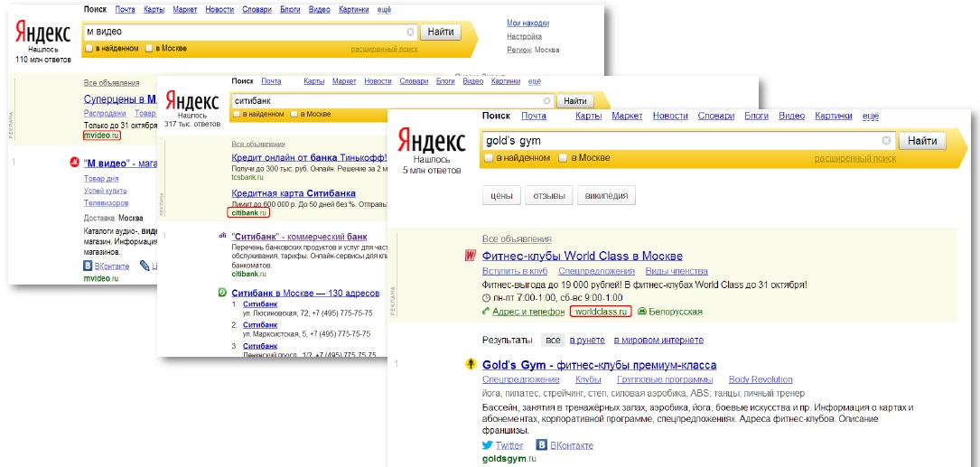Click the red M.video favicon
Screen dimensions: 980x467
(74, 163)
